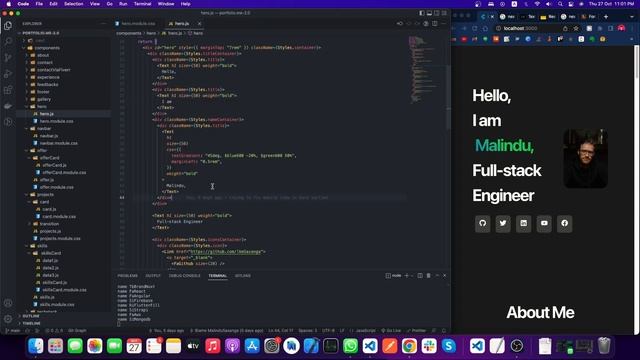Open the Source Control view
Image resolution: width=640 pixels, height=360 pixels.
(x=8, y=57)
